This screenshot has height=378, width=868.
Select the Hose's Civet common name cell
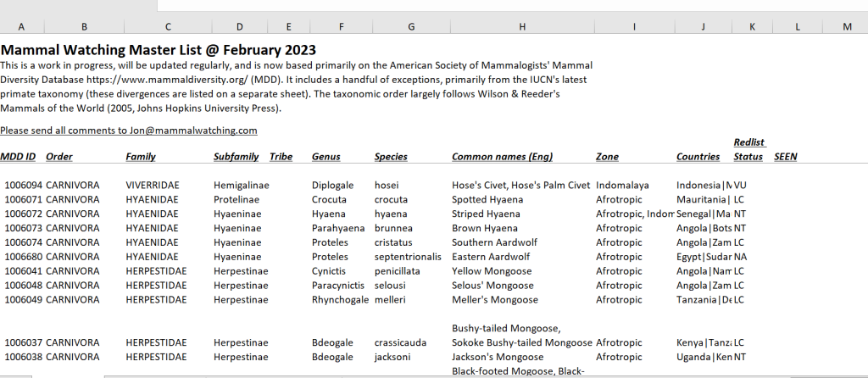(522, 186)
